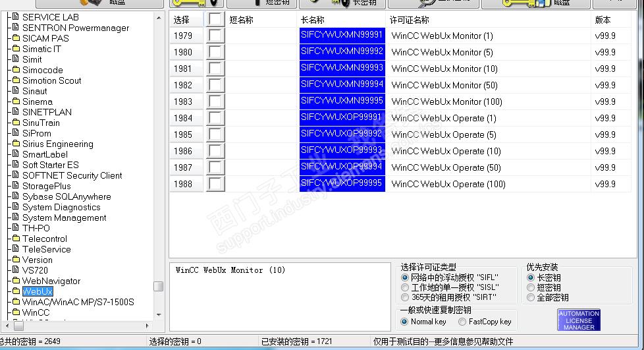The image size is (644, 350).
Task: Click the folder icon beside WebUx
Action: coord(16,291)
